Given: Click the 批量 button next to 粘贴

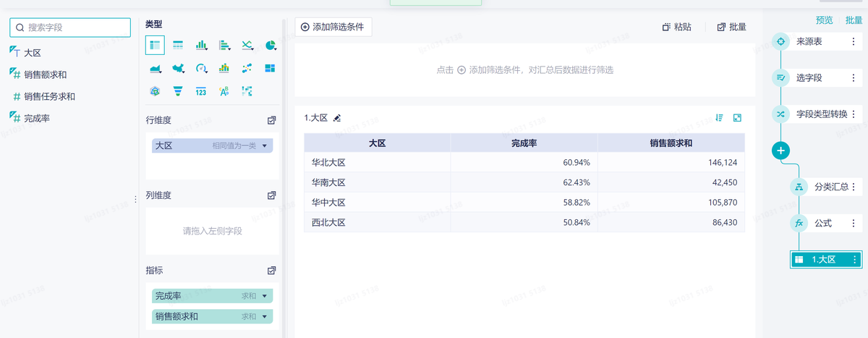Looking at the screenshot, I should [731, 27].
